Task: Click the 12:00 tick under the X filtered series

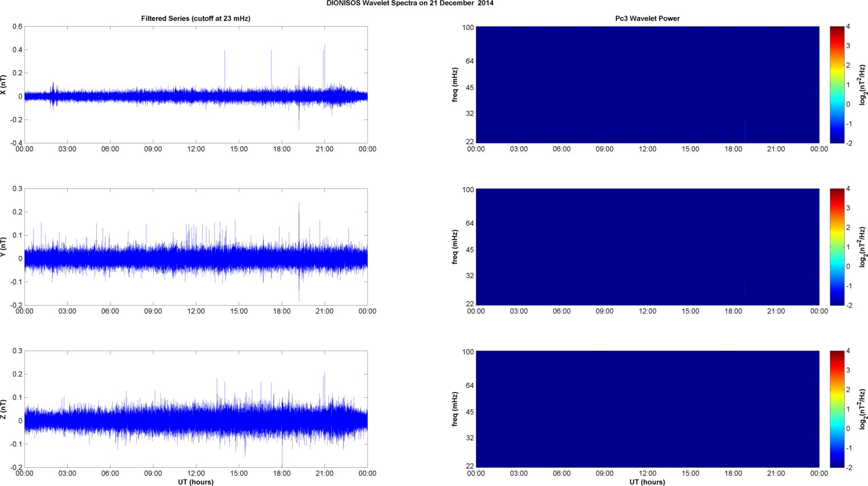Action: [x=196, y=149]
